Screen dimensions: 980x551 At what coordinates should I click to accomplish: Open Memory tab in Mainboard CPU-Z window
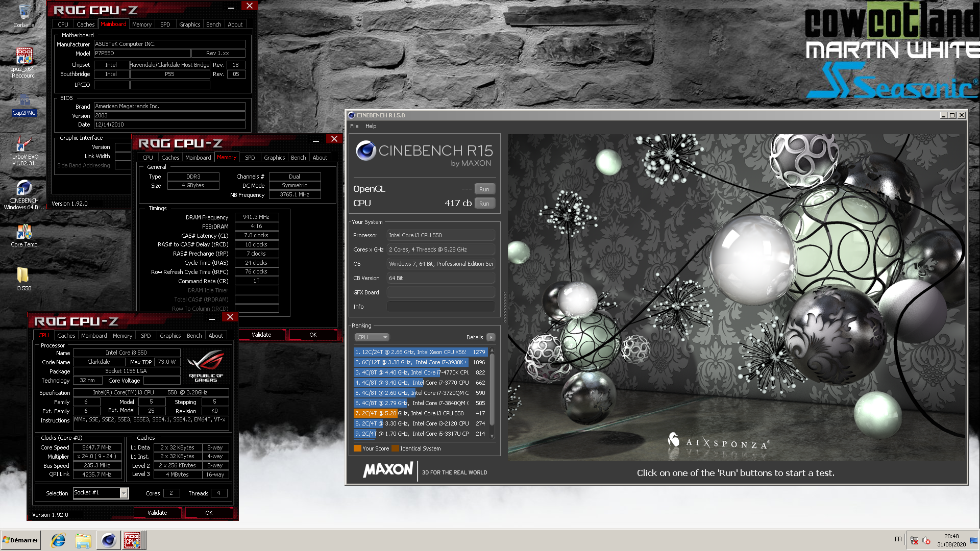point(142,24)
